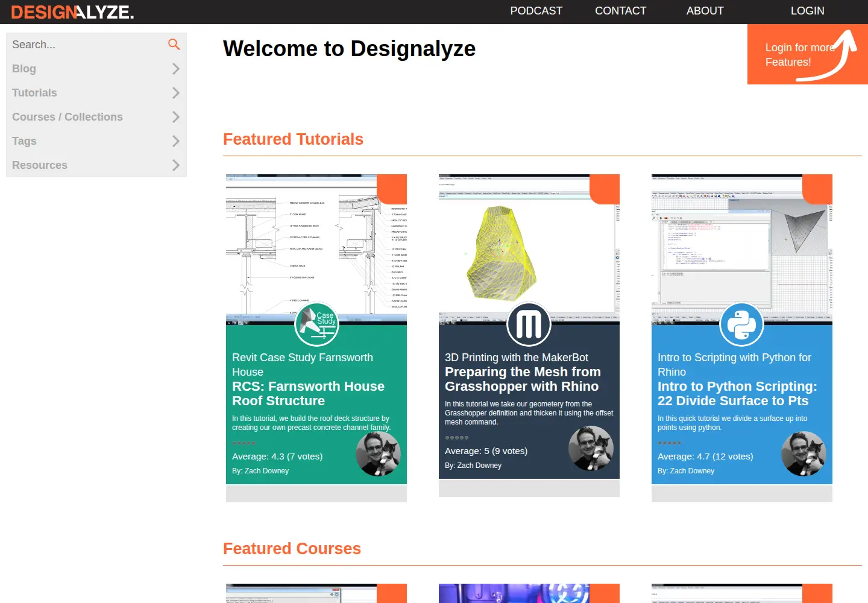Viewport: 868px width, 603px height.
Task: Click Revit Case Study Farnsworth House series link
Action: pos(303,365)
